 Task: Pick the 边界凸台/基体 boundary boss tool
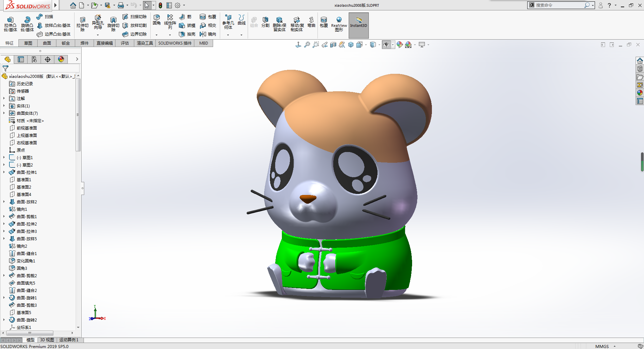[x=54, y=34]
